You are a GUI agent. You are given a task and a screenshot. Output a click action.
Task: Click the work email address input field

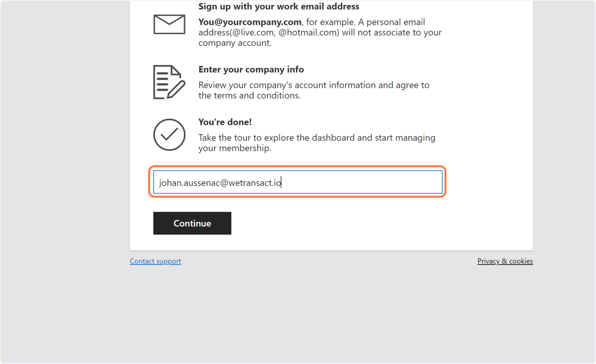coord(298,182)
